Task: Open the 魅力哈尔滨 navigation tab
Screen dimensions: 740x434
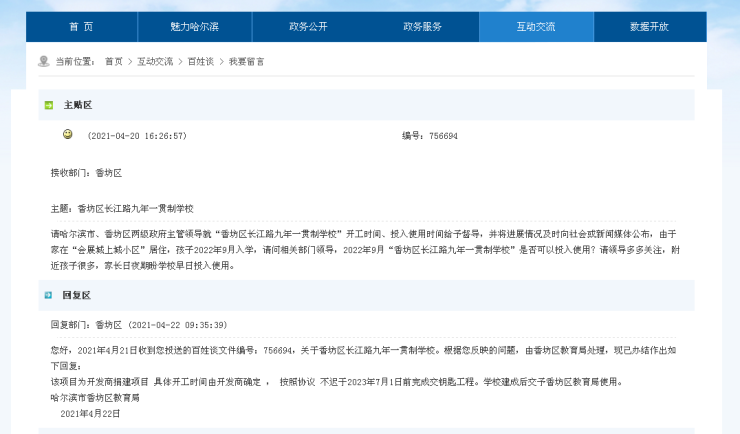Action: tap(195, 27)
